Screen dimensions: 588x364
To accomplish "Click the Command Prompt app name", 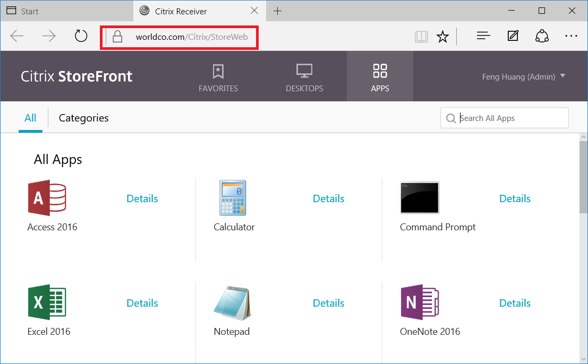I will pos(438,227).
